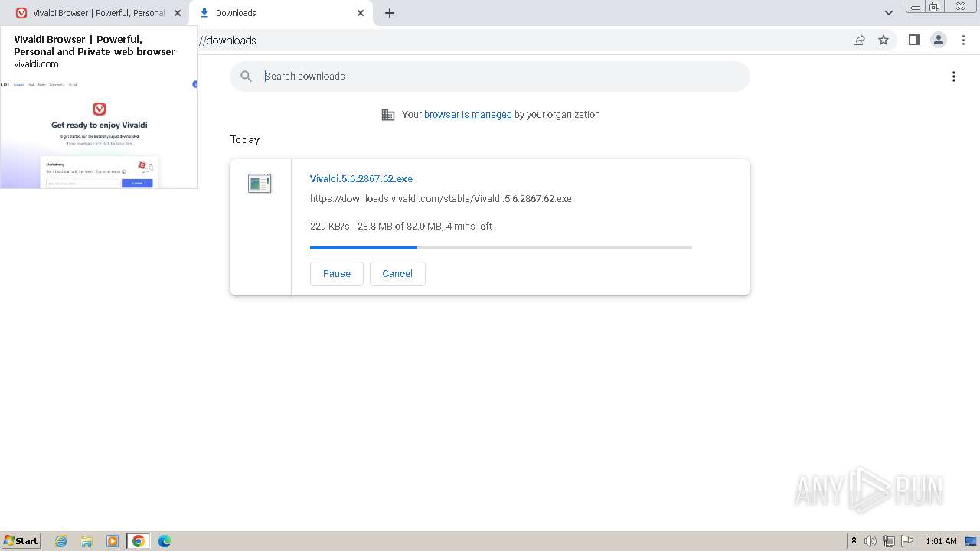Click the share this page icon
Screen dimensions: 980x551
point(859,40)
